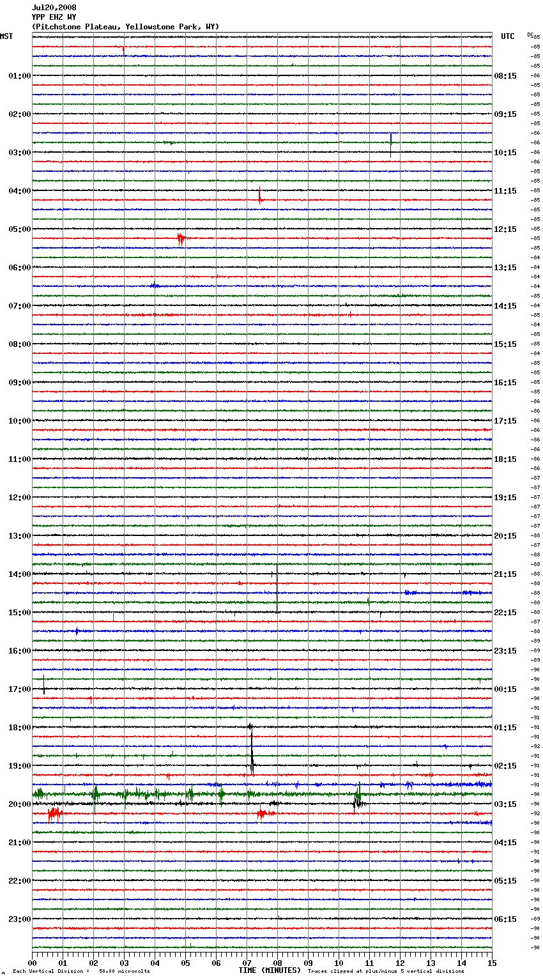Click the red event on the 05:15 trace
The height and width of the screenshot is (980, 543).
tap(181, 239)
